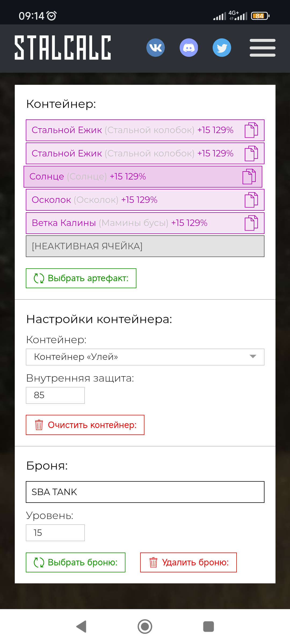Select the Солнце artifact row

point(143,177)
